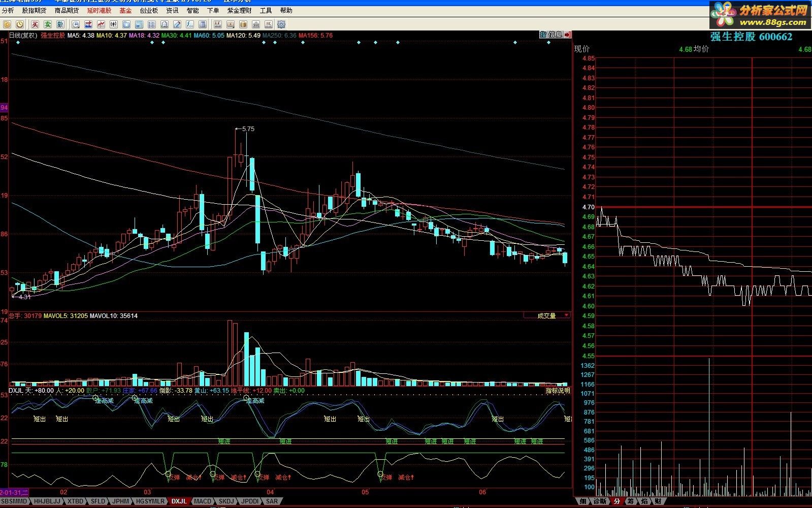The image size is (812, 508).
Task: Click the 撤 cancel-order icon
Action: pyautogui.click(x=60, y=24)
